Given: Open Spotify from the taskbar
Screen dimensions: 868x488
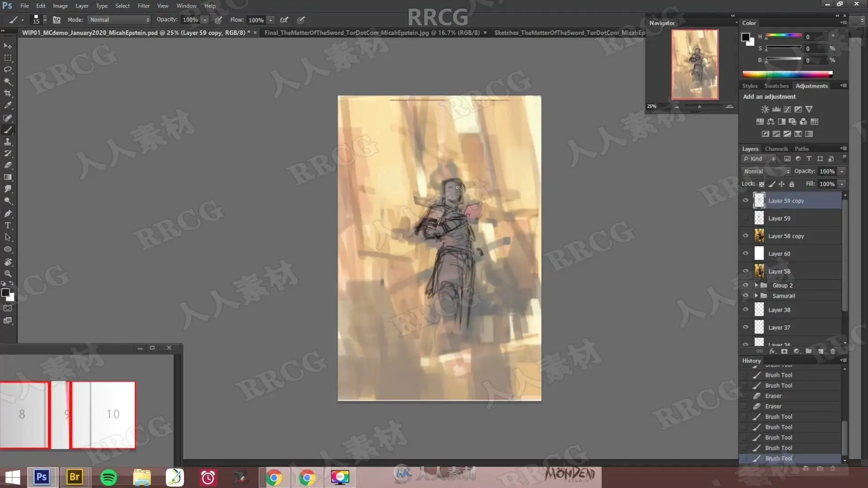Looking at the screenshot, I should click(108, 477).
